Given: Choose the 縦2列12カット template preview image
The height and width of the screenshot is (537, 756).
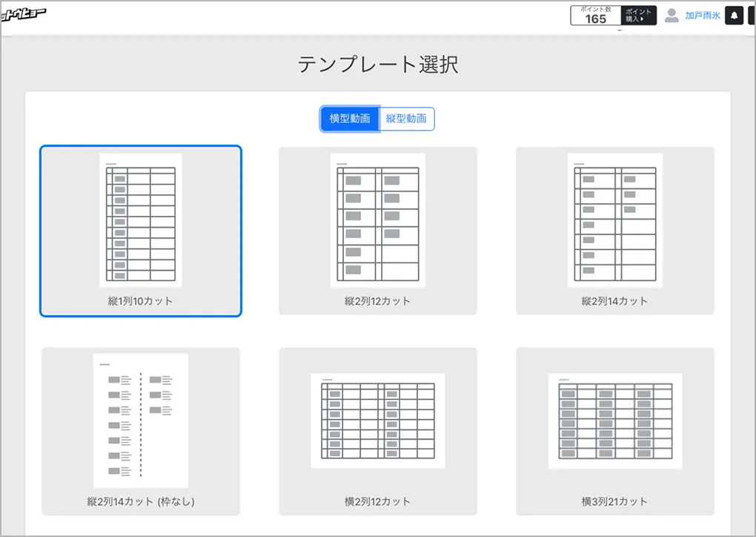Looking at the screenshot, I should coord(378,220).
